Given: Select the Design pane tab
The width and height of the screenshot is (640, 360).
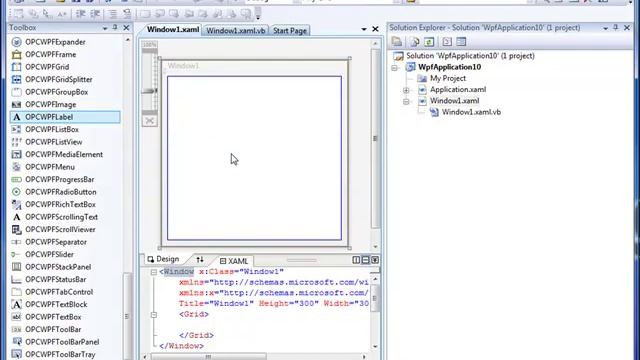Looking at the screenshot, I should (x=163, y=259).
